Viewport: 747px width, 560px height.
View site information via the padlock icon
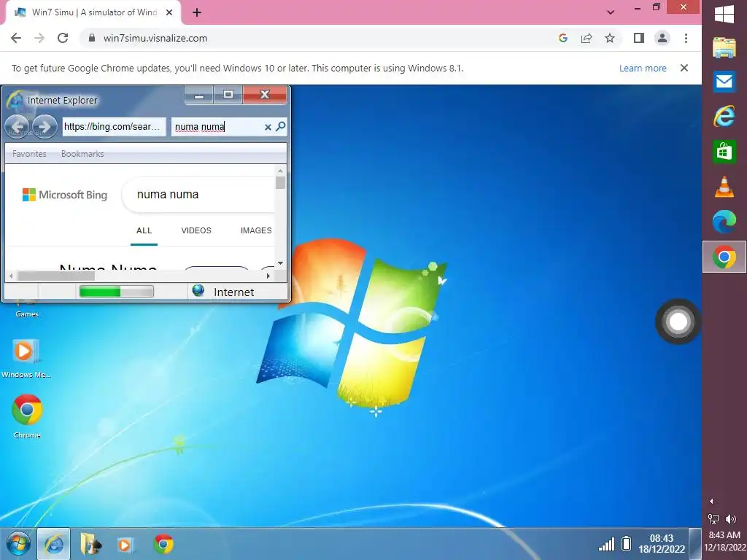pos(91,38)
